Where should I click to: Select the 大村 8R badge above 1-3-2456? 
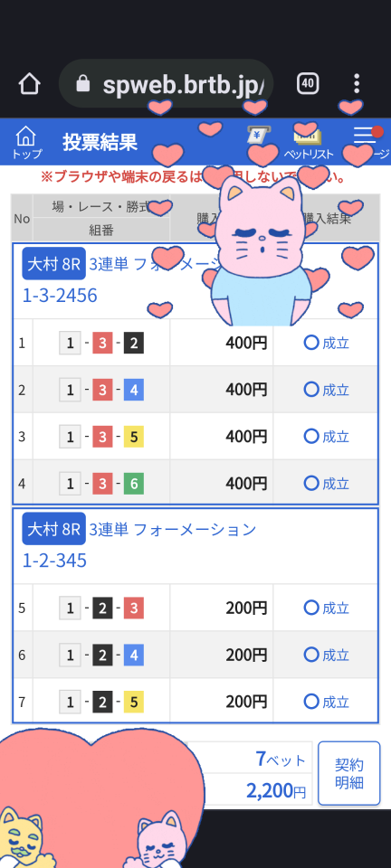53,263
